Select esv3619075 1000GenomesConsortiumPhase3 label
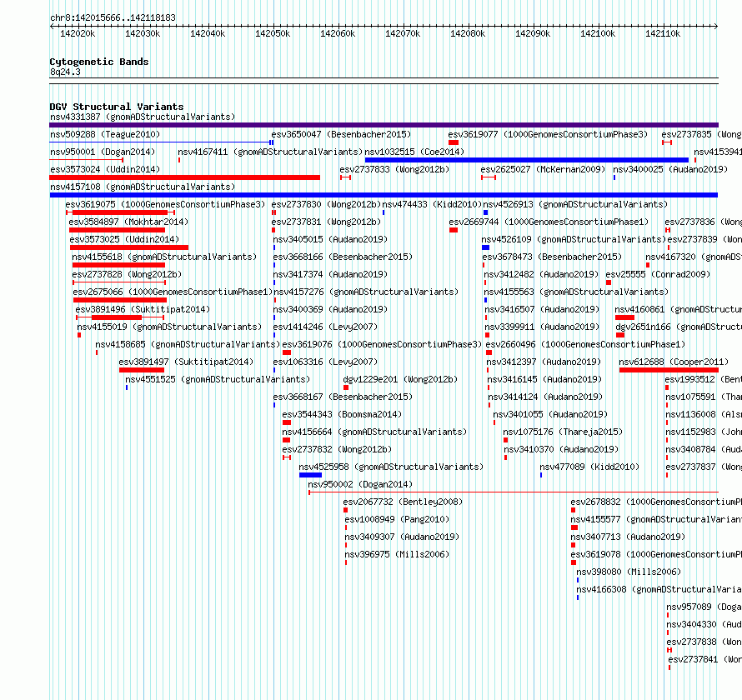 166,204
